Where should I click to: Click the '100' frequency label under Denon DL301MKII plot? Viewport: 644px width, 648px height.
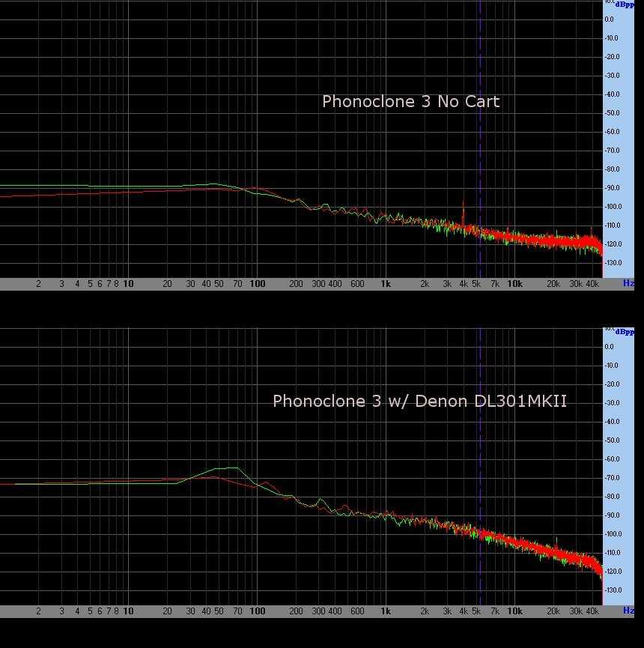point(258,611)
